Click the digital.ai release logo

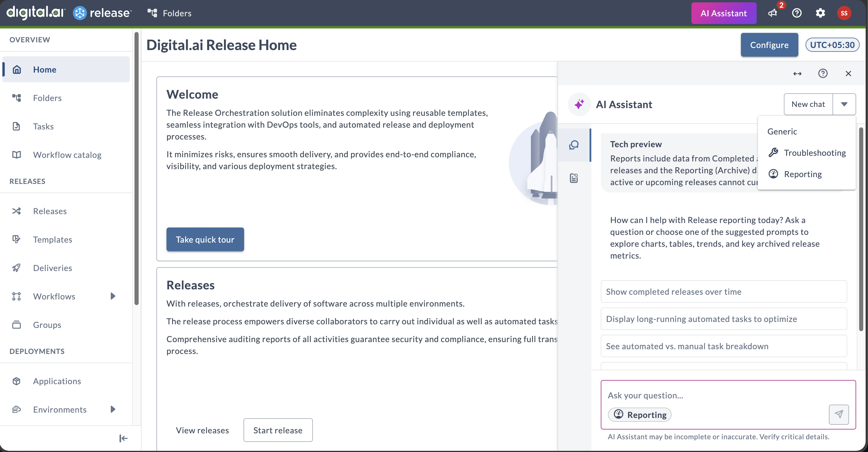point(69,13)
